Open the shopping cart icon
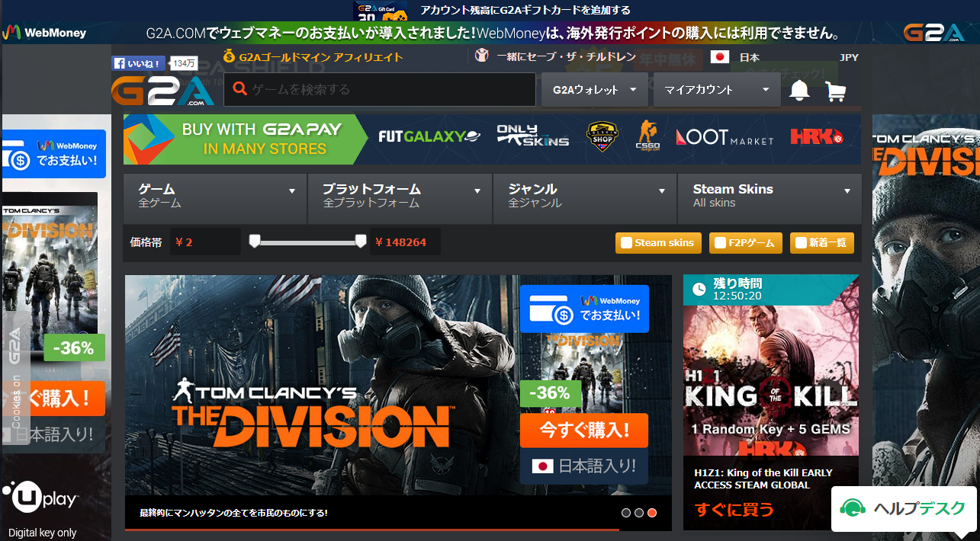980x541 pixels. (x=836, y=91)
